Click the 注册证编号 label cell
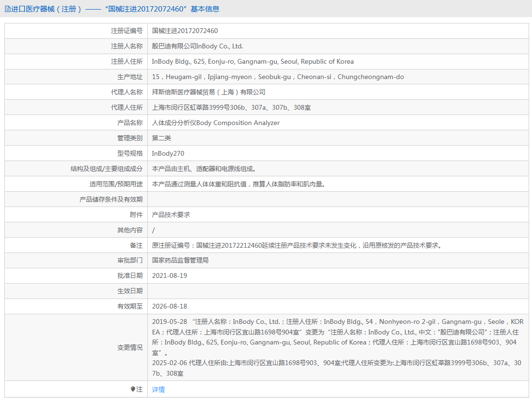Screen dimensions: 532x402 (x=127, y=31)
